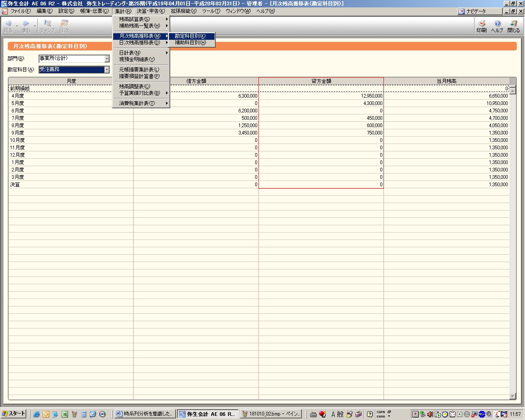Click the Windows スタート button
525x420 pixels.
pos(14,413)
